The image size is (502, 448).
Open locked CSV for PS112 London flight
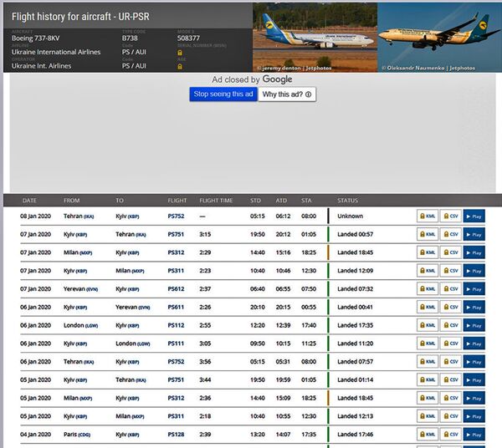tap(450, 325)
